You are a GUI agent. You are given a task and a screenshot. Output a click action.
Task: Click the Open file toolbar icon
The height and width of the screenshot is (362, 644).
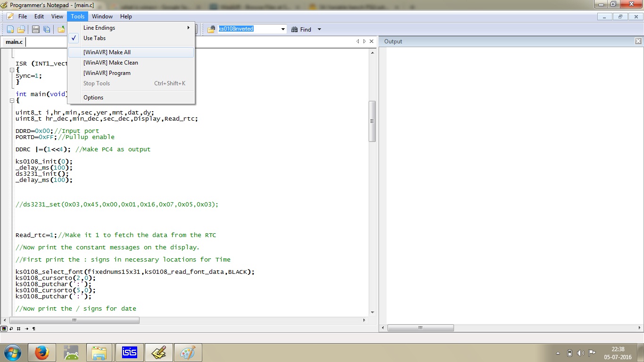click(x=21, y=29)
